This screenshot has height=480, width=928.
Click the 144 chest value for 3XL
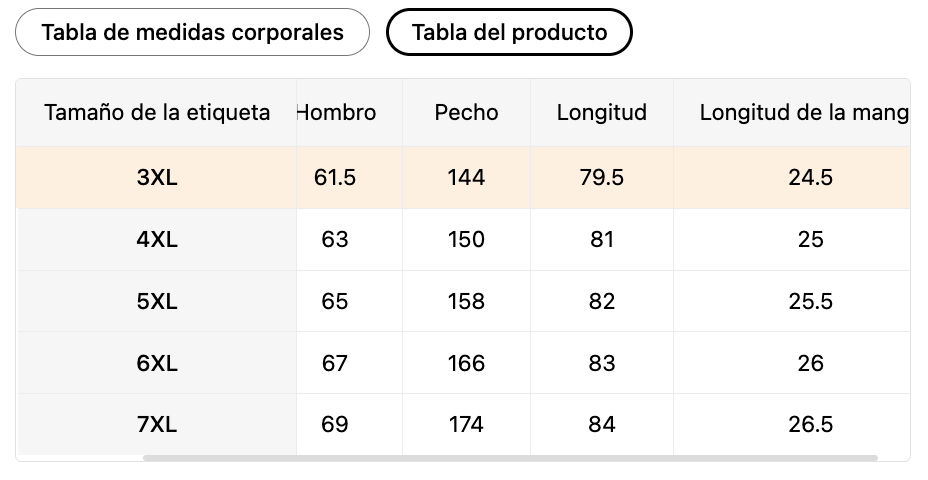pos(466,178)
